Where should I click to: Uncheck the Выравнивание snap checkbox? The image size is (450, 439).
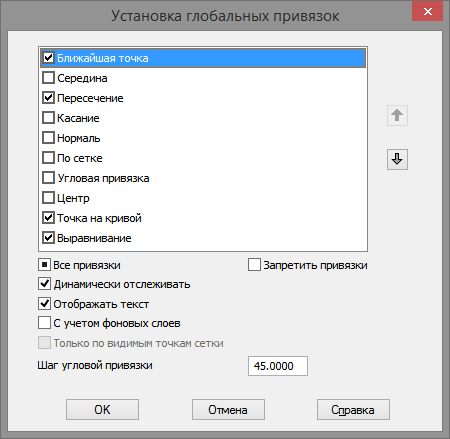(x=49, y=238)
